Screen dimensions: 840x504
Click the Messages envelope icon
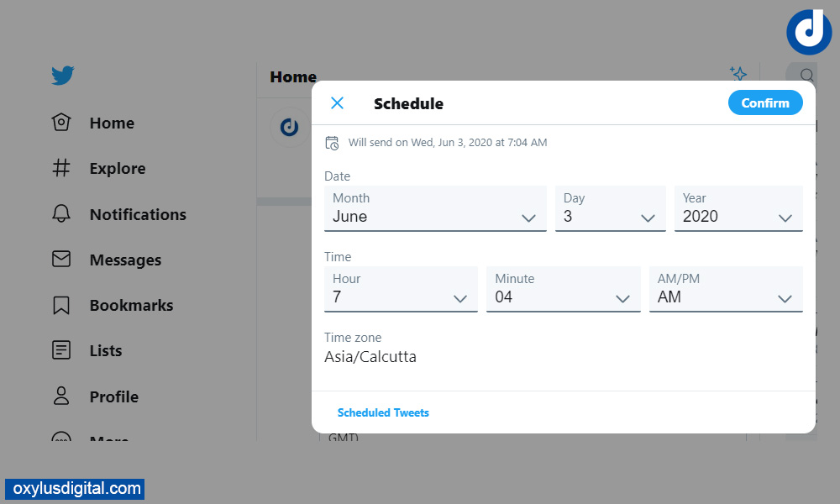61,260
